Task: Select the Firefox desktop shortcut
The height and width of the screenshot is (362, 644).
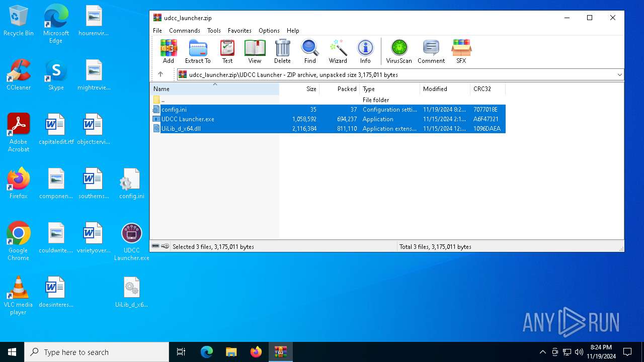Action: click(x=19, y=184)
